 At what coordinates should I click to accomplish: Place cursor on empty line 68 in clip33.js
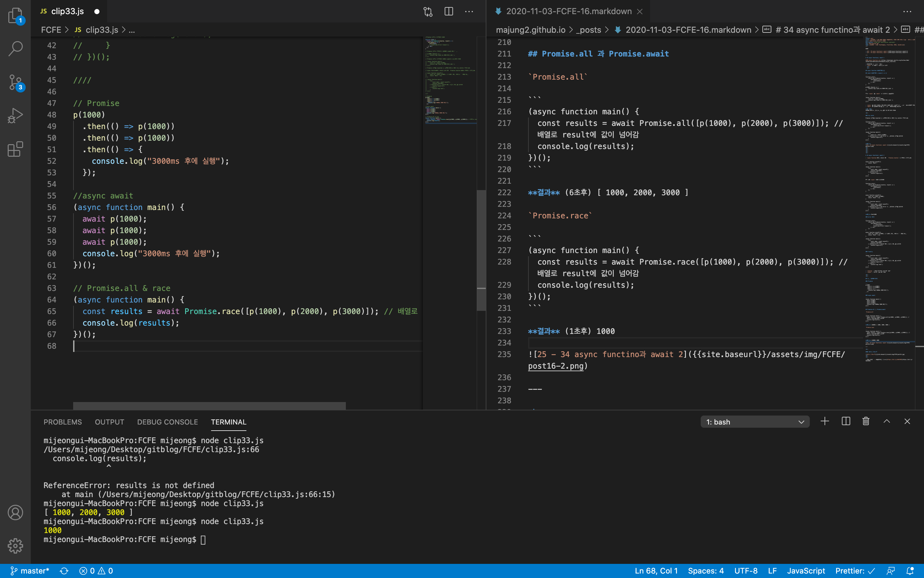247,346
